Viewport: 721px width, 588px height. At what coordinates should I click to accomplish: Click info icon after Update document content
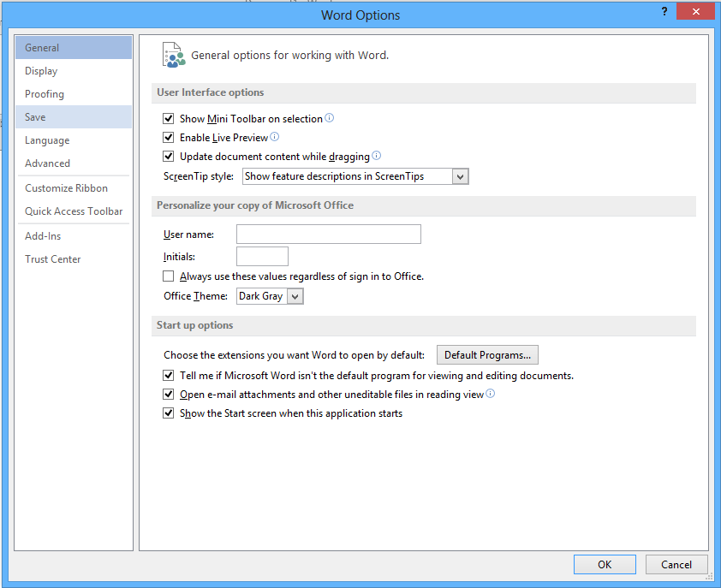click(377, 156)
